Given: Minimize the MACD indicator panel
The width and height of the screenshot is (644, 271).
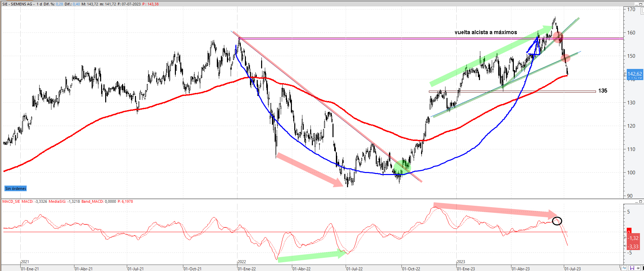Looking at the screenshot, I should [x=636, y=202].
